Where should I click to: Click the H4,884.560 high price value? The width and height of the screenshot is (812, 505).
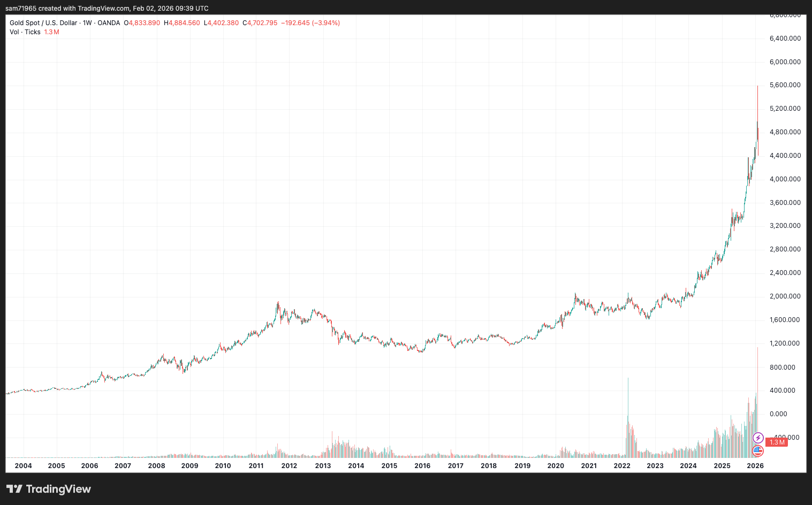coord(182,23)
